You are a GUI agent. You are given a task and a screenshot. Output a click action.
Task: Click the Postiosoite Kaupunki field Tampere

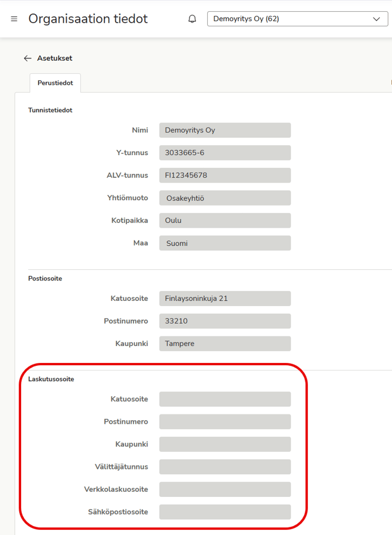pos(225,344)
